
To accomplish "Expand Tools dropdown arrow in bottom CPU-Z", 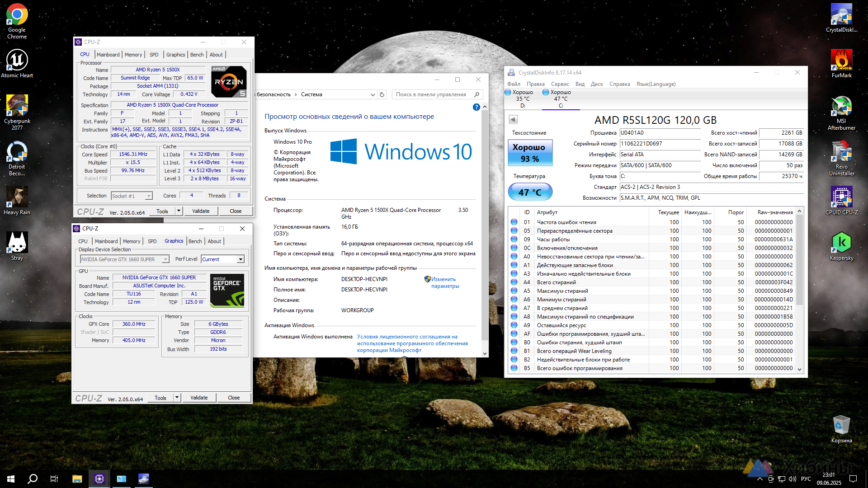I will (177, 398).
